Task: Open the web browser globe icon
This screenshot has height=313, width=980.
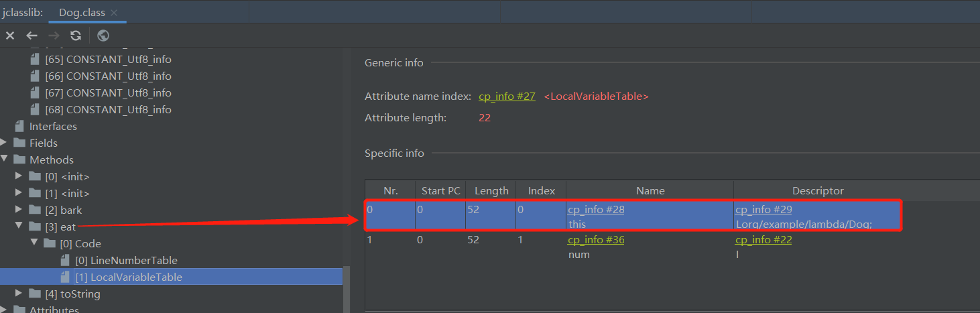Action: point(103,36)
